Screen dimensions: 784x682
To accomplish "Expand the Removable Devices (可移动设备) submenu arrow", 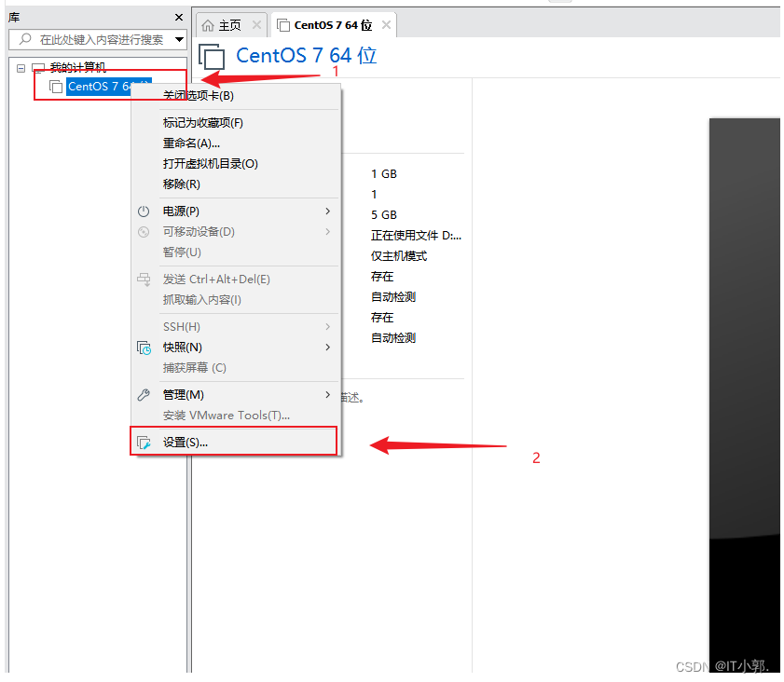I will pos(328,231).
